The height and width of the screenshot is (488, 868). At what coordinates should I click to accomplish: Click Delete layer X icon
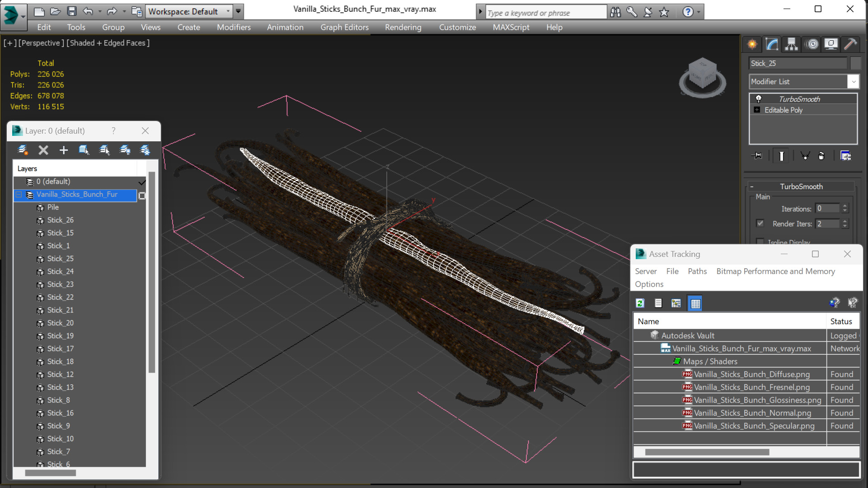[43, 150]
